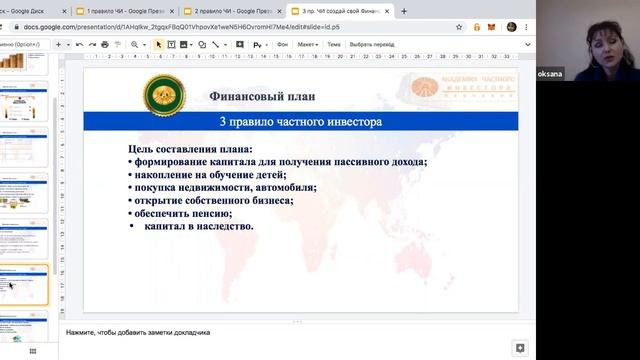Click the bullet покупка недвижимости, автомобиля
Image resolution: width=640 pixels, height=360 pixels.
coord(222,188)
